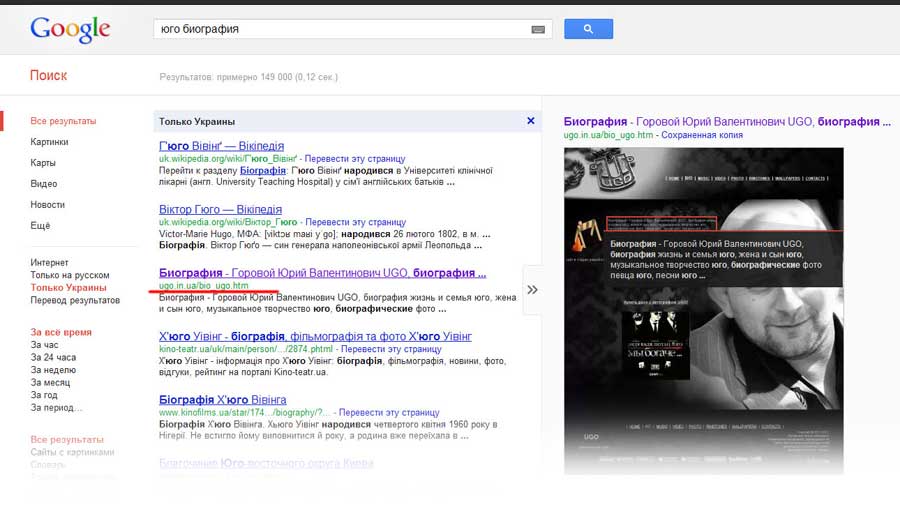This screenshot has width=900, height=516.
Task: Select the 'Интернет' region filter
Action: (49, 262)
